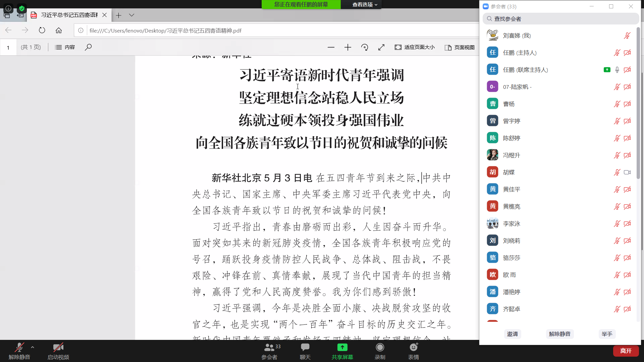Open a new browser tab with plus
644x362 pixels.
point(118,15)
